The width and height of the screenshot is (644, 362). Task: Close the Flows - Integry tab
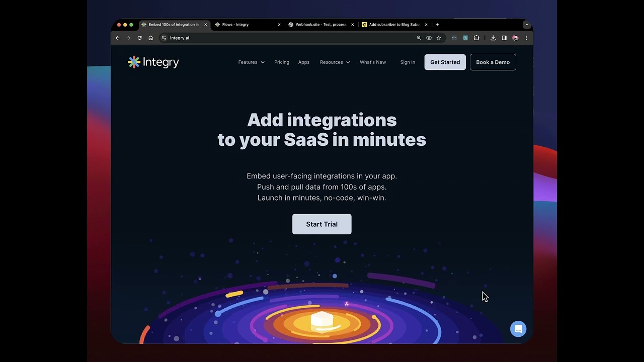coord(279,25)
